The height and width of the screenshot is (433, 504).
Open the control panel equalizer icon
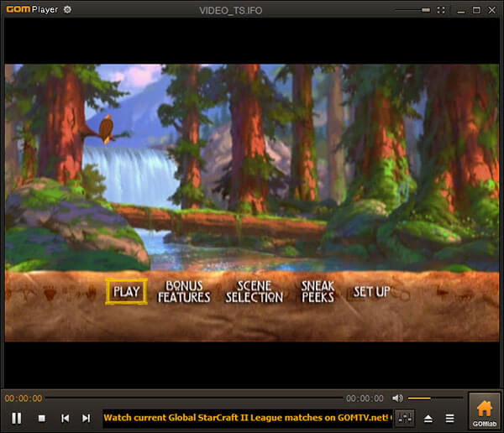click(x=404, y=418)
